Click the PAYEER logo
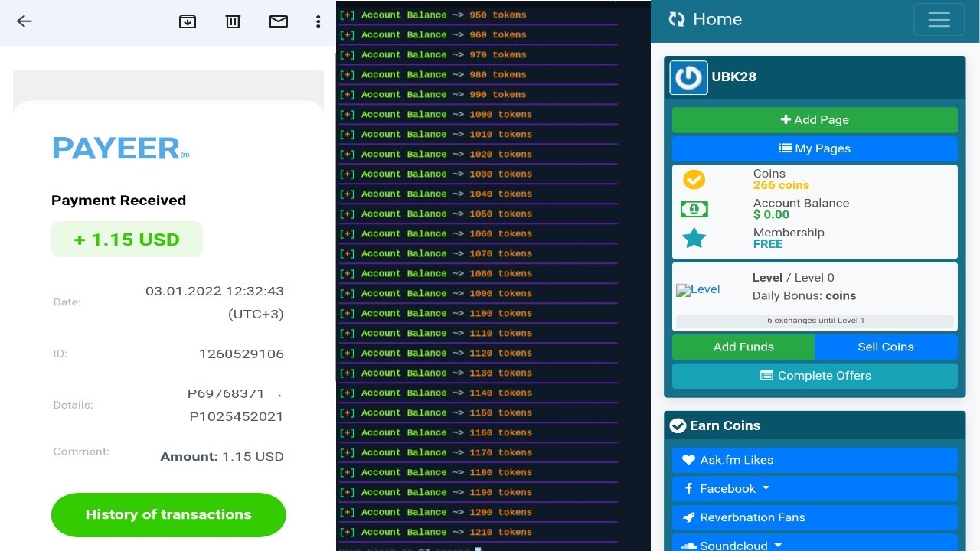Viewport: 980px width, 551px height. (120, 148)
